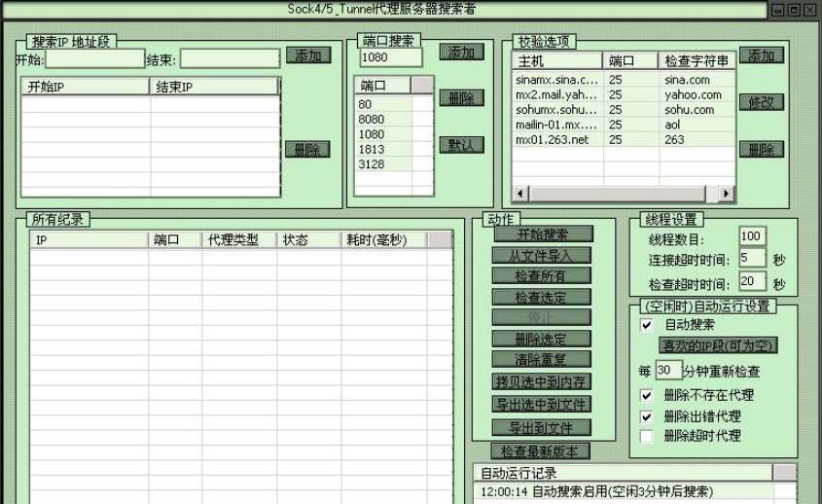Click the recheck interval field showing 30

[x=668, y=370]
